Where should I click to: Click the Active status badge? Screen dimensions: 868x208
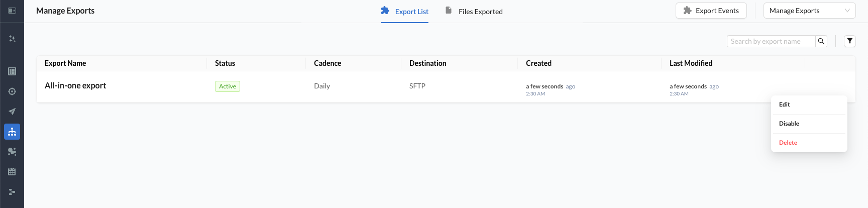pos(227,86)
